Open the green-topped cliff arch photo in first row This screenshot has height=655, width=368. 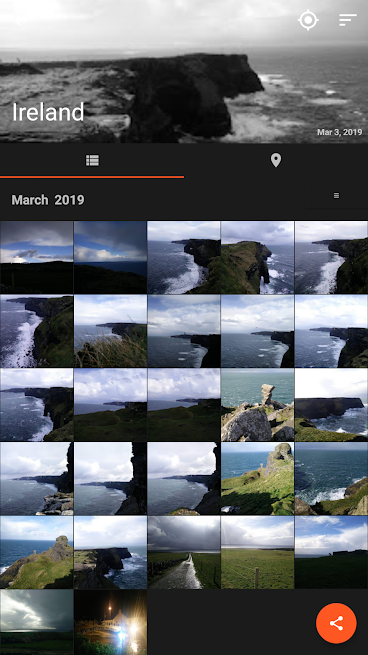click(x=257, y=257)
